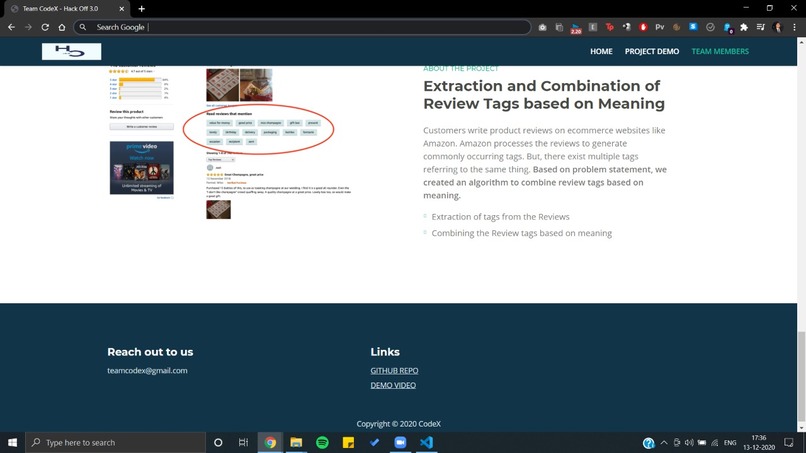Open Visual Studio Code from taskbar
This screenshot has height=453, width=806.
click(x=426, y=442)
